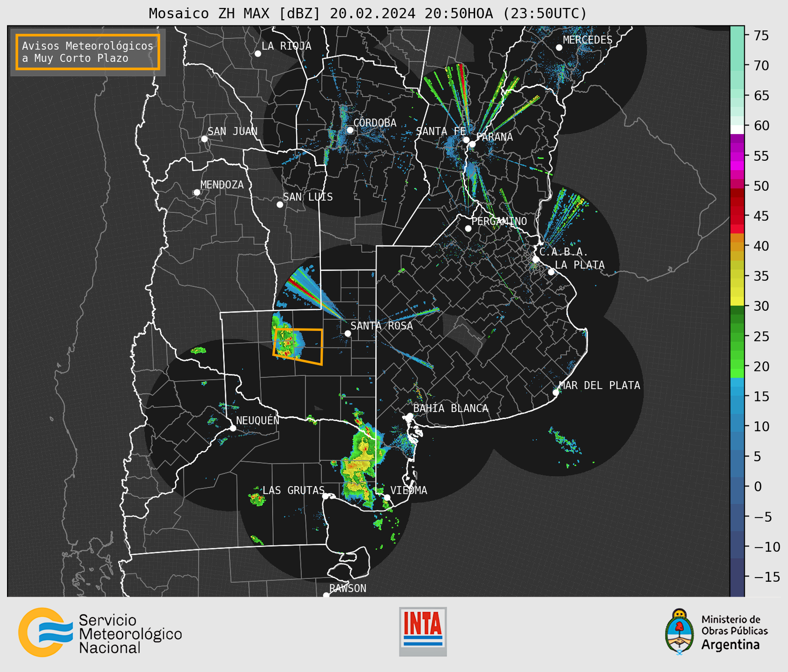Viewport: 788px width, 672px height.
Task: Click the Las Grutas city marker dot
Action: pos(326,496)
